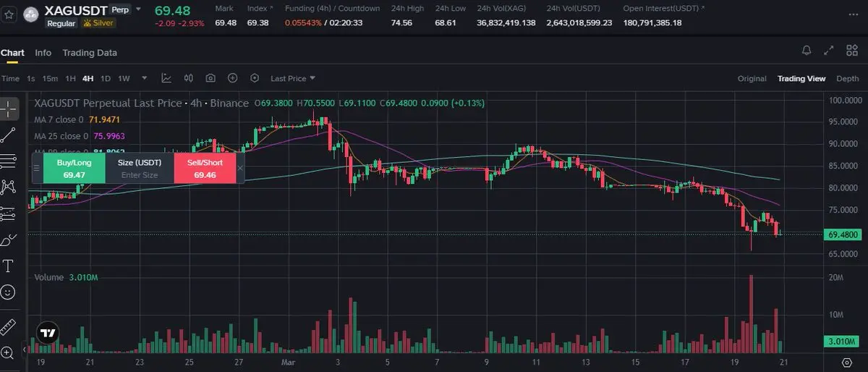Screen dimensions: 868x372
Task: Click the add chart plus icon
Action: pyautogui.click(x=233, y=78)
